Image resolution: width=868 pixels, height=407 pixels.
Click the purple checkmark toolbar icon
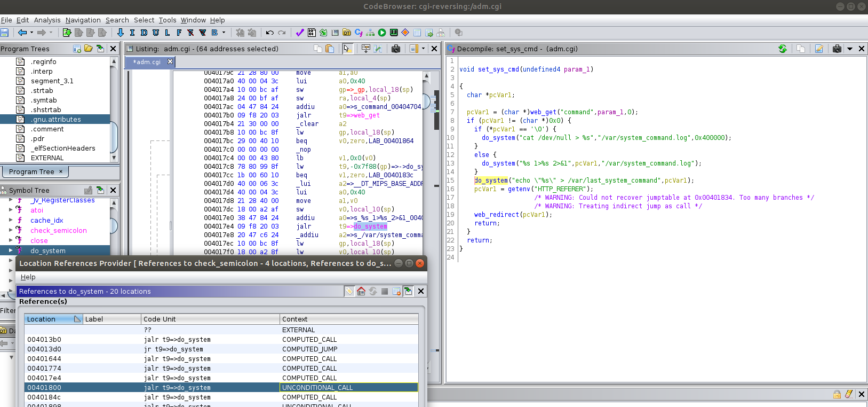click(300, 33)
